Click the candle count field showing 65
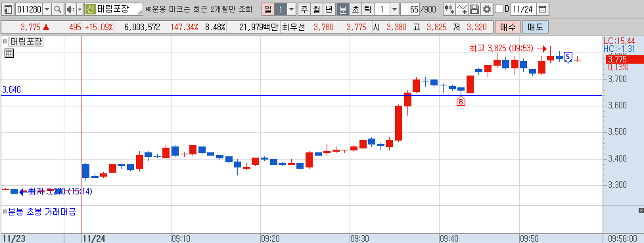The height and width of the screenshot is (243, 644). tap(411, 9)
